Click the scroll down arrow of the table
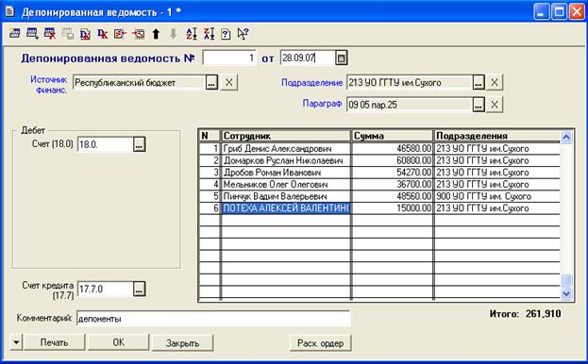 click(x=566, y=293)
